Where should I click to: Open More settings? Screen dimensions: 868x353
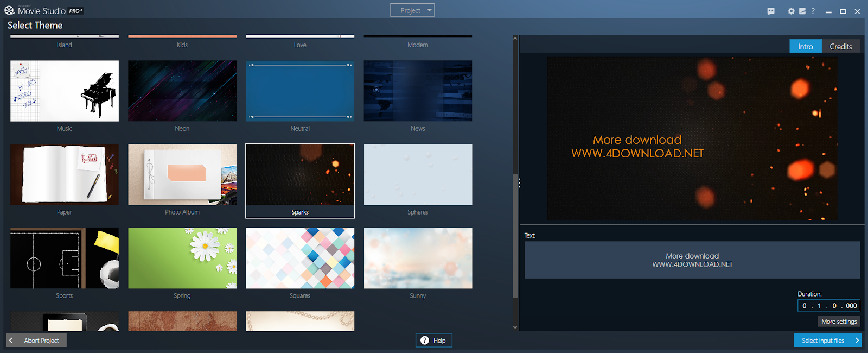[x=839, y=322]
